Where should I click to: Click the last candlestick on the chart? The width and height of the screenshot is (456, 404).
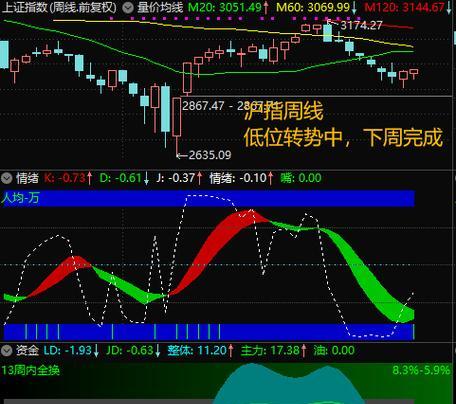414,73
